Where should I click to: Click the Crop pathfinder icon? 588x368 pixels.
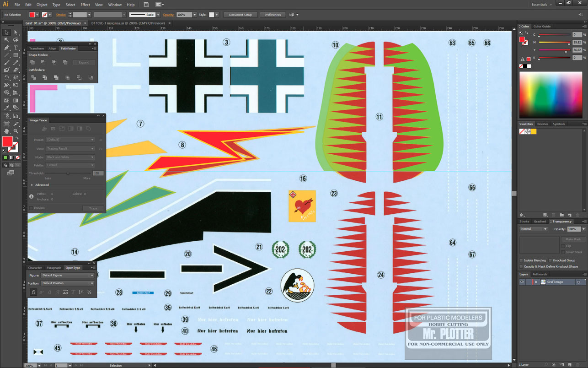tap(67, 78)
